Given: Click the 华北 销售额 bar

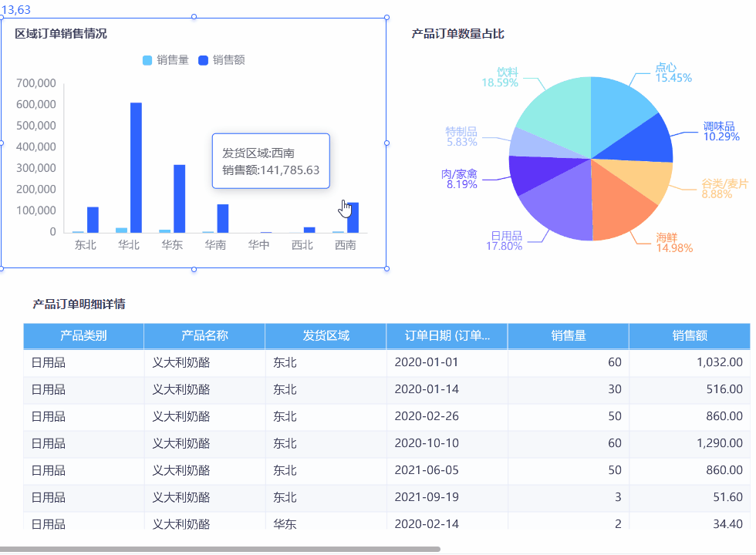Looking at the screenshot, I should point(136,168).
